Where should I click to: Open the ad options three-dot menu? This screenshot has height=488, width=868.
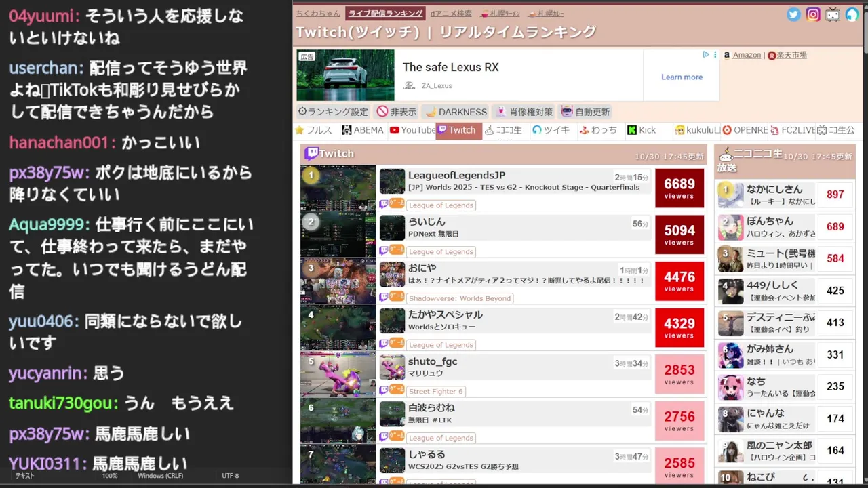715,55
